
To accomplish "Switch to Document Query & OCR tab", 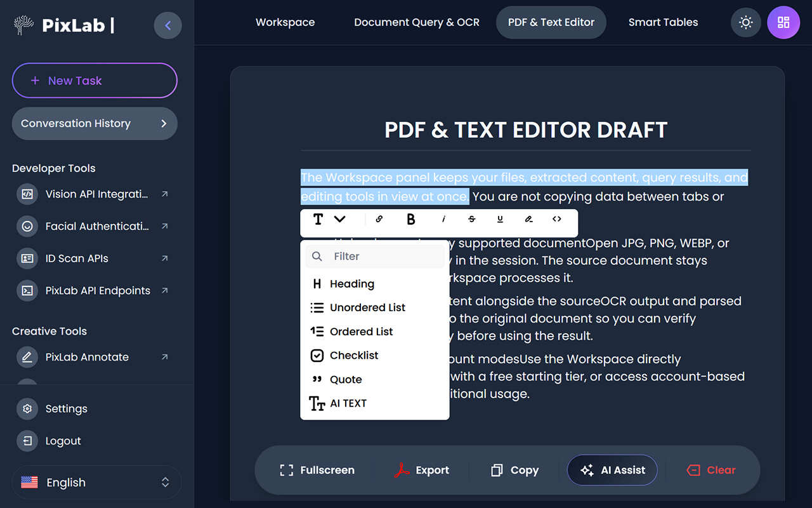I will point(417,22).
